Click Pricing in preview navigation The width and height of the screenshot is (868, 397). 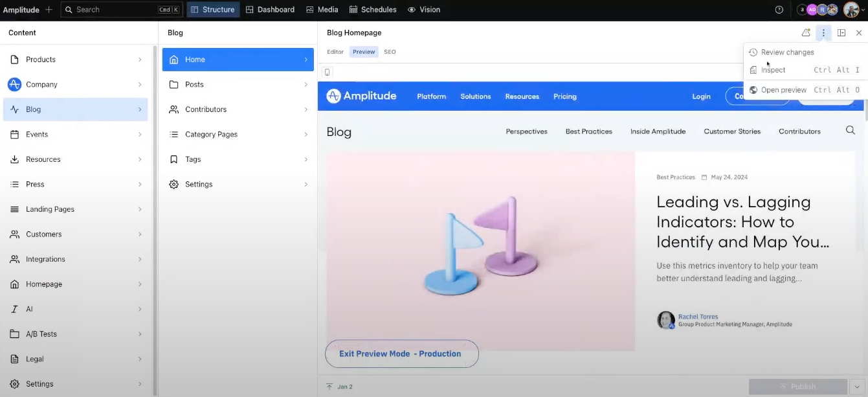pos(565,96)
